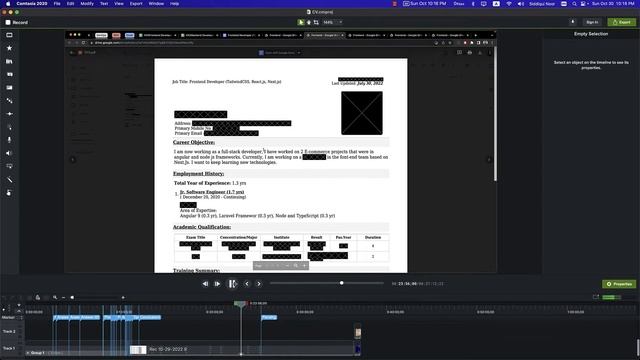Open the Transitions tab in sidebar
This screenshot has width=640, height=360.
(9, 87)
